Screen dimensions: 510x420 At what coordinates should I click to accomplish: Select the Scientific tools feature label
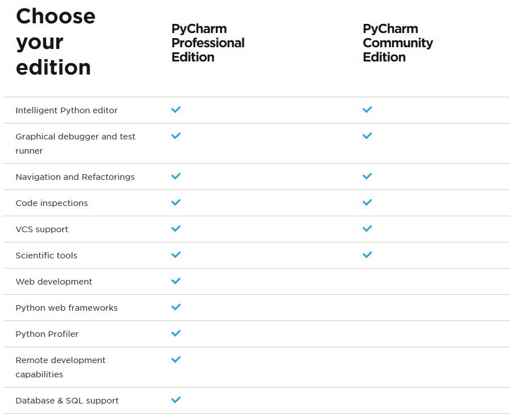46,256
